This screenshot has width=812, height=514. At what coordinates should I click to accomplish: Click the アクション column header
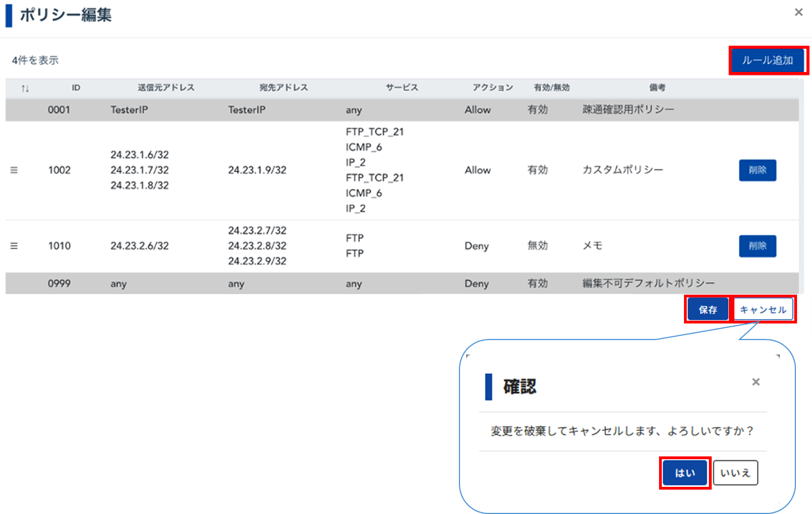click(492, 88)
